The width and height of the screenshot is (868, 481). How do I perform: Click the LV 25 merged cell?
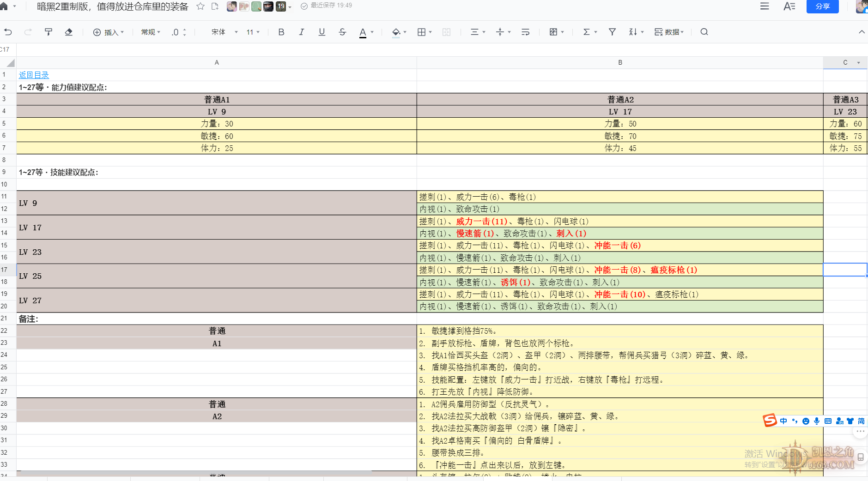tap(217, 276)
